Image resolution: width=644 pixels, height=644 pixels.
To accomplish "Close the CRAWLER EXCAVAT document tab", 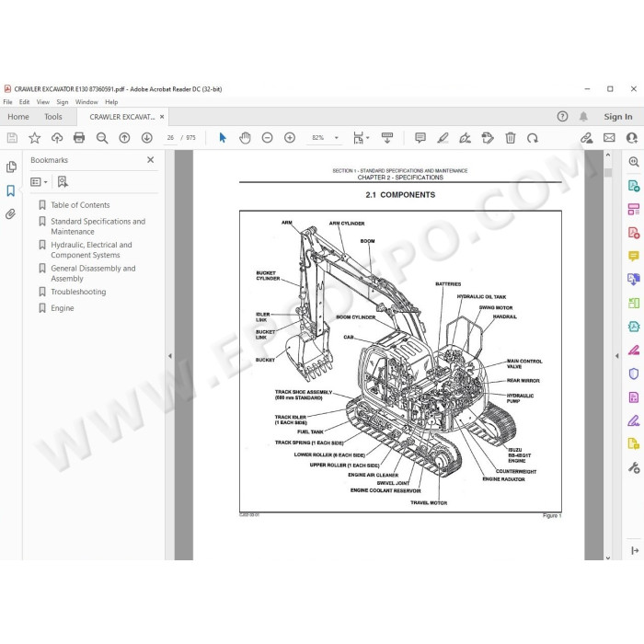I will click(162, 117).
